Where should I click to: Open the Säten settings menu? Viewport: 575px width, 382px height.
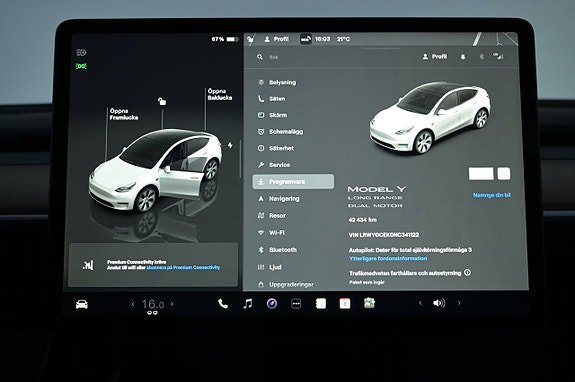272,99
